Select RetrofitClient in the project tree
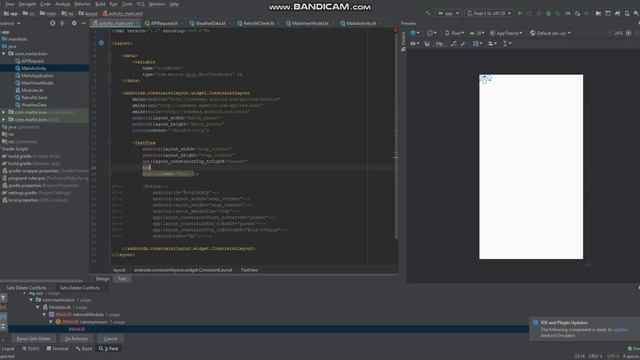640x360 pixels. click(34, 98)
